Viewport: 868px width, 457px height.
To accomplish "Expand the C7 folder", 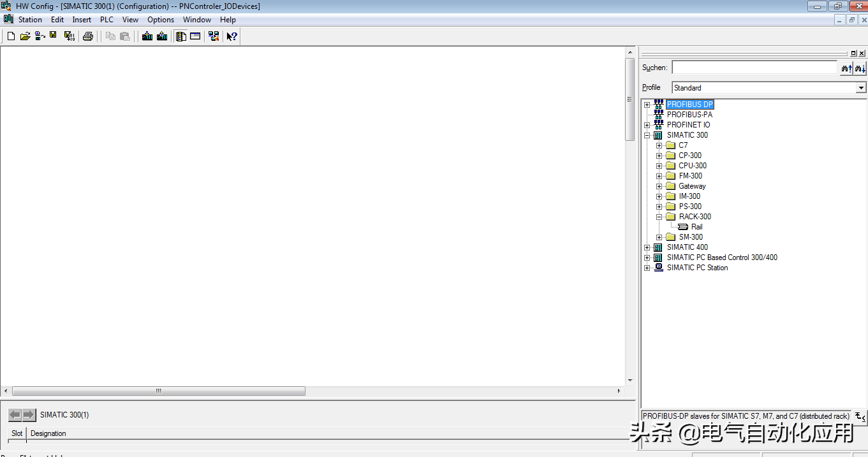I will click(x=659, y=145).
